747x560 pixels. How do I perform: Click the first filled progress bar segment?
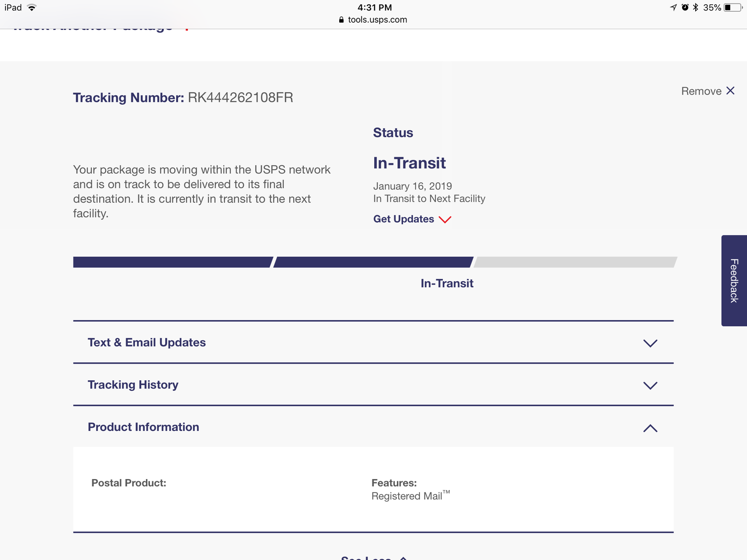pos(173,262)
